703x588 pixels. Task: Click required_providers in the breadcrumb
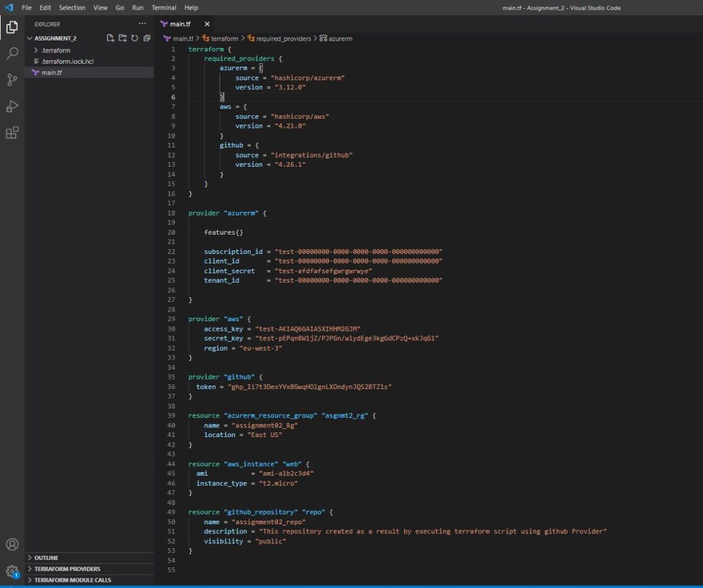[x=284, y=38]
